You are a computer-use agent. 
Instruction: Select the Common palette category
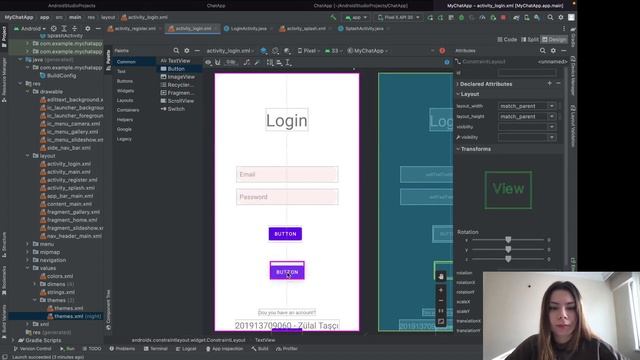point(134,62)
